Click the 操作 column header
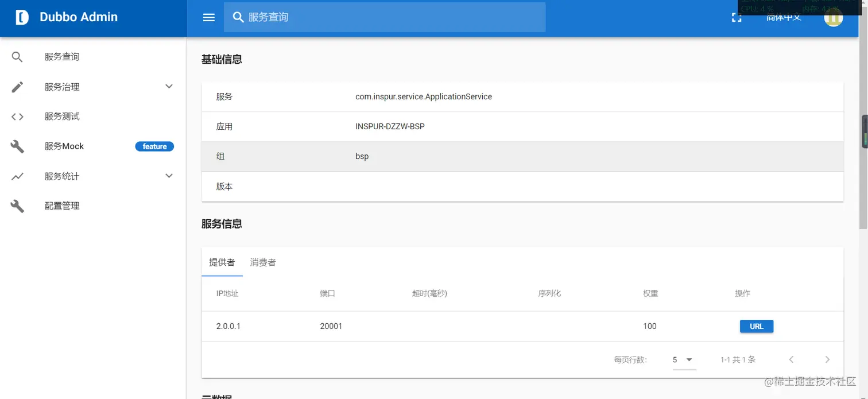The image size is (868, 399). click(742, 293)
